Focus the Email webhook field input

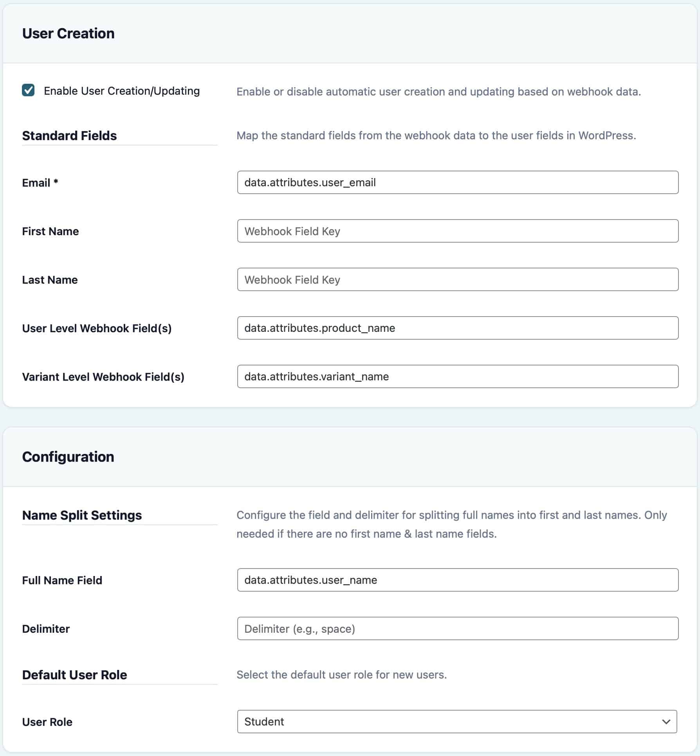pyautogui.click(x=457, y=182)
